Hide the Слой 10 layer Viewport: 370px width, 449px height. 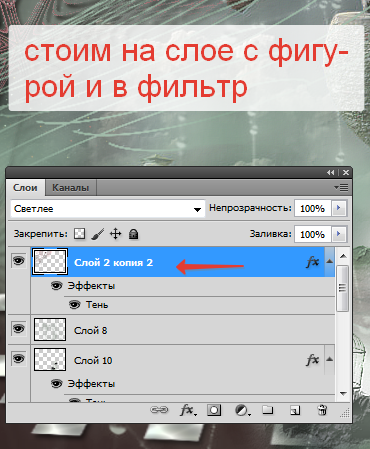(19, 359)
